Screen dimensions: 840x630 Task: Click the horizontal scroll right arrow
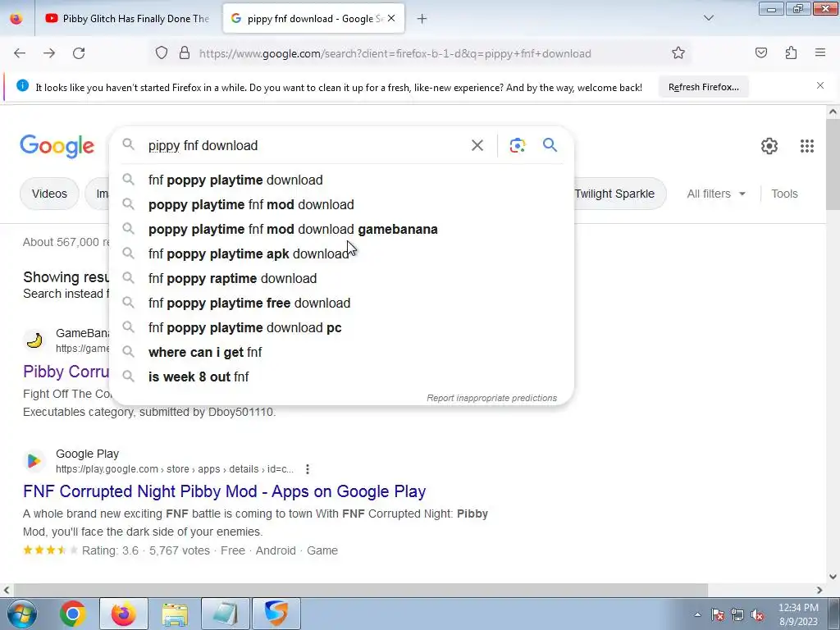819,590
